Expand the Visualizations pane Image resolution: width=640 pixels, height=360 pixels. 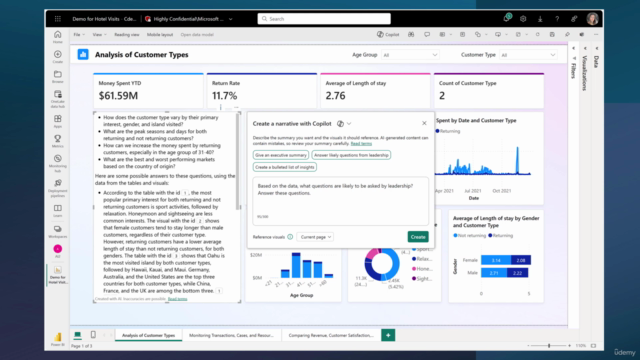pyautogui.click(x=585, y=48)
